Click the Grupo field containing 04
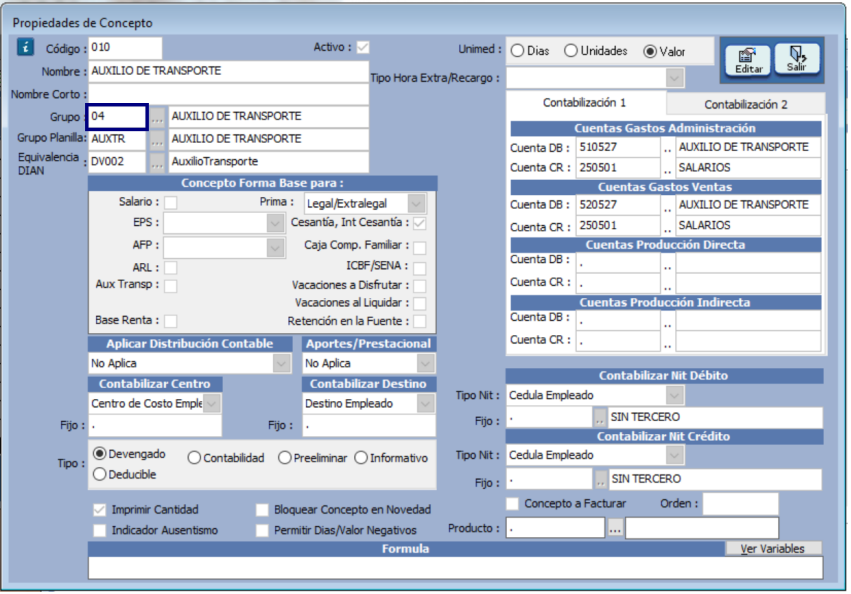The width and height of the screenshot is (851, 594). (x=117, y=117)
